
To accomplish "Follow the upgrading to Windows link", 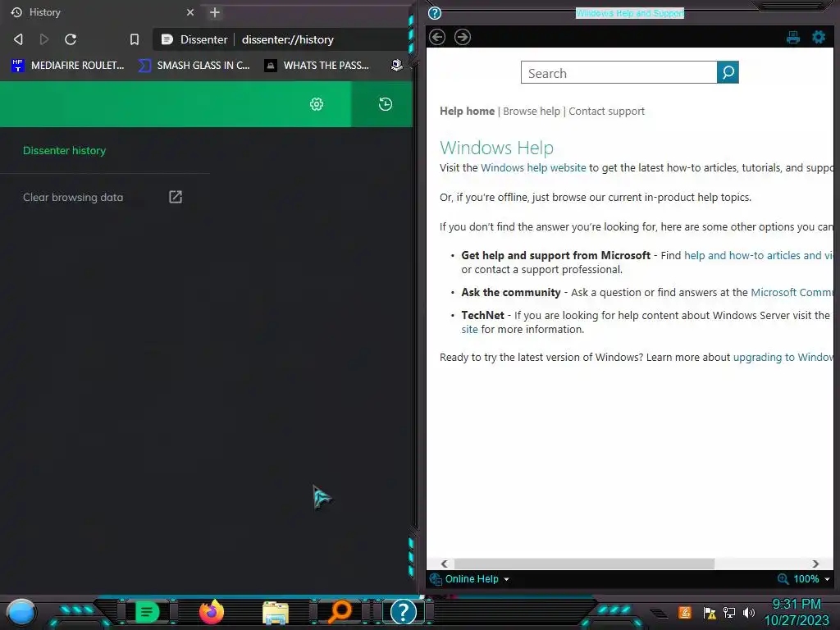I will [783, 358].
